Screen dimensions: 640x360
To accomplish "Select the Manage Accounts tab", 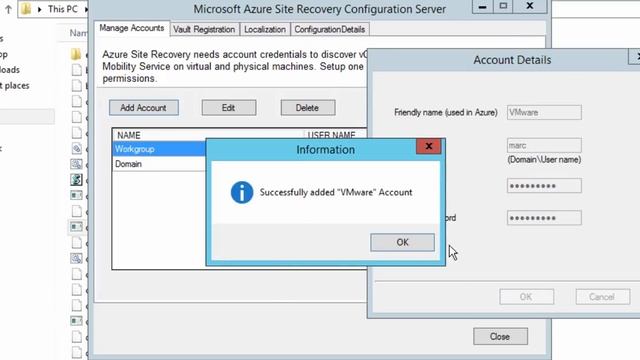I will point(131,28).
